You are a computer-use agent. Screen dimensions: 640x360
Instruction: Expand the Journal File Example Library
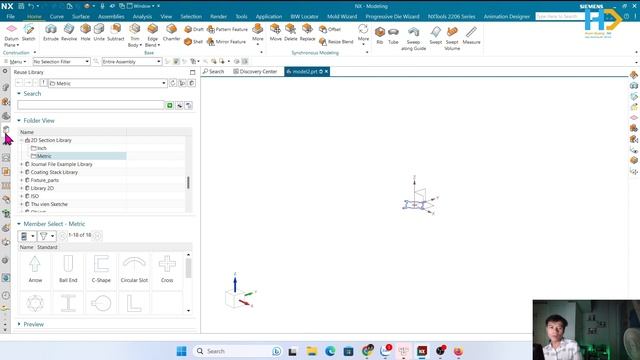pos(22,164)
